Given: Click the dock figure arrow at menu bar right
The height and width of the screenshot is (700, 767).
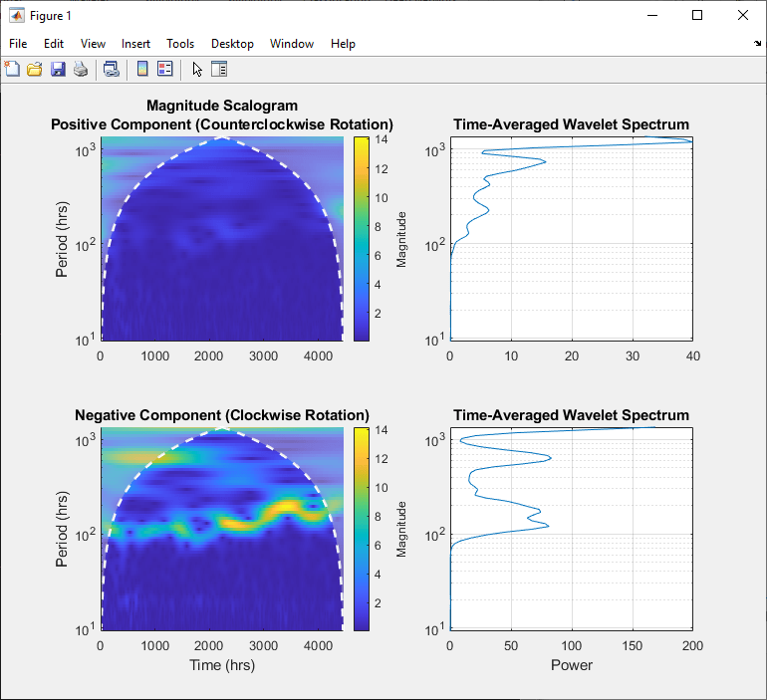Looking at the screenshot, I should coord(757,44).
